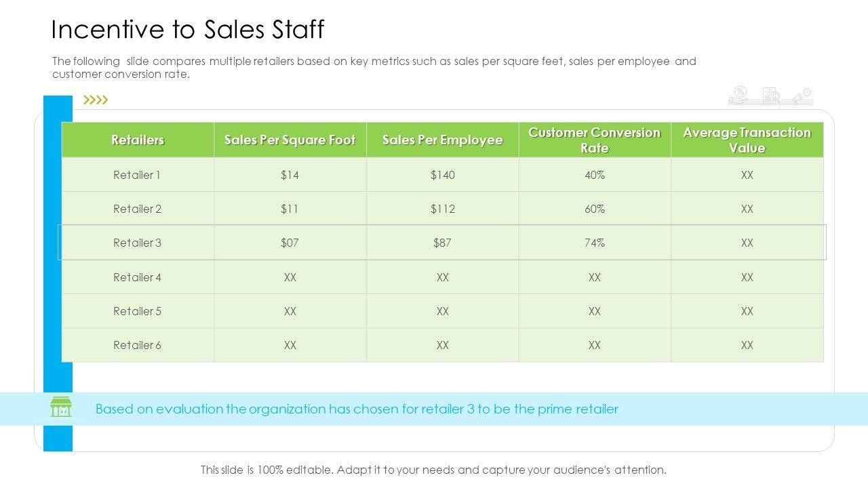Screen dimensions: 868x488
Task: Click Retailer 1's $140 sales per employee
Action: pos(442,175)
